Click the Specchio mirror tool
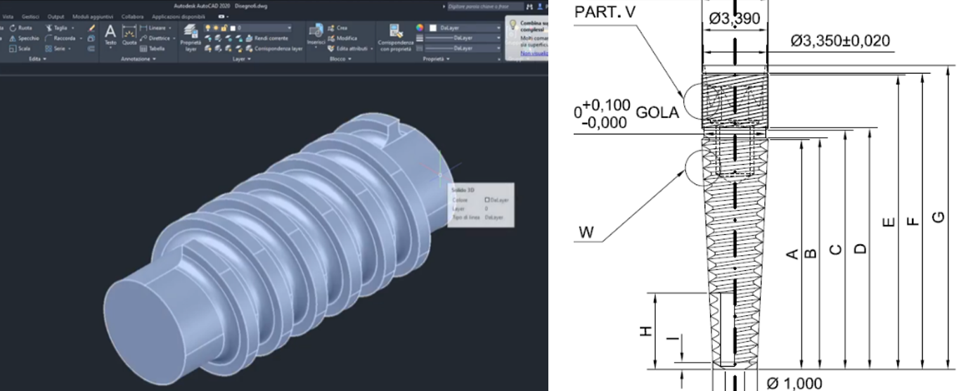This screenshot has width=980, height=391. coord(24,38)
